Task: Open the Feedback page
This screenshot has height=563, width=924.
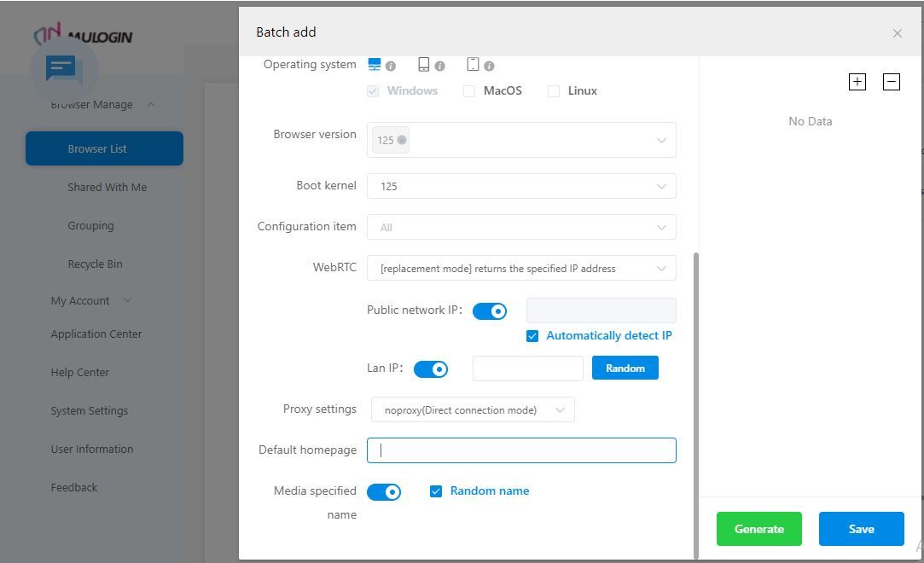Action: pos(73,487)
